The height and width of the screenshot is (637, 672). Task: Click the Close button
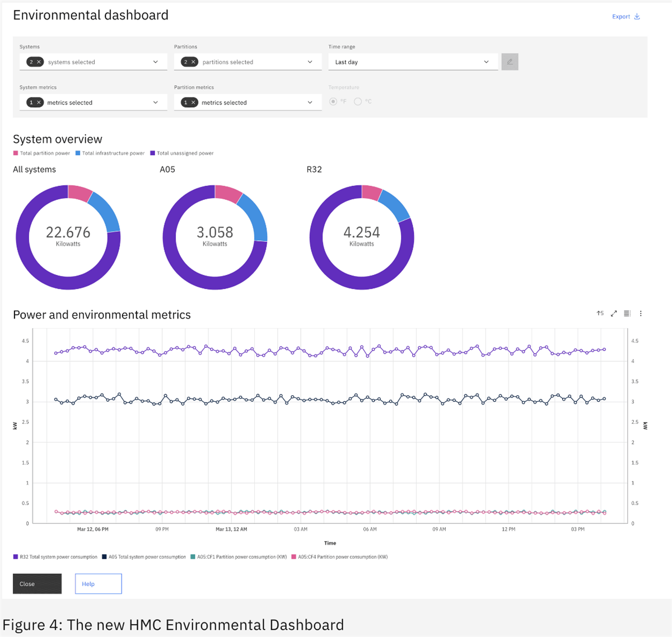tap(37, 584)
